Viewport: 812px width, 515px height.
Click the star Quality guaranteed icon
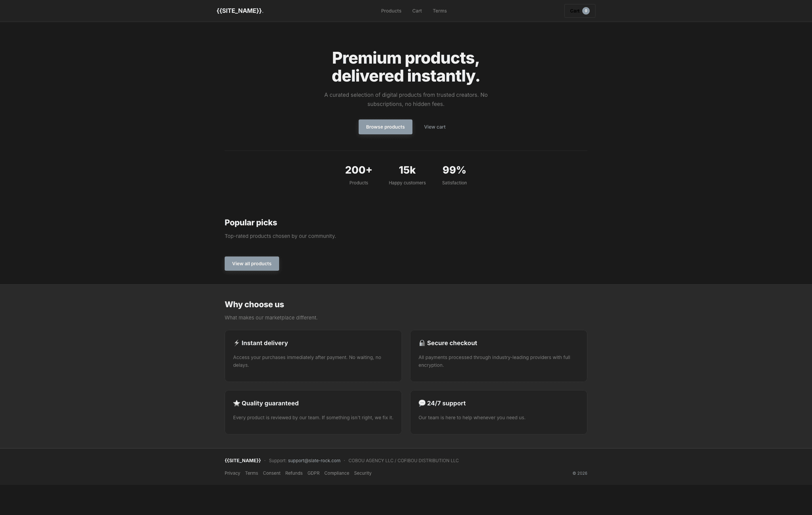pyautogui.click(x=236, y=403)
